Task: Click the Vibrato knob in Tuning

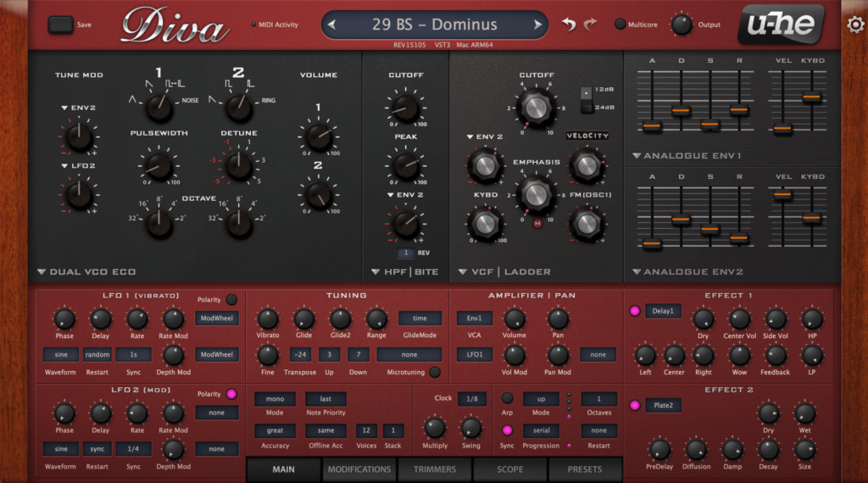Action: (x=267, y=319)
